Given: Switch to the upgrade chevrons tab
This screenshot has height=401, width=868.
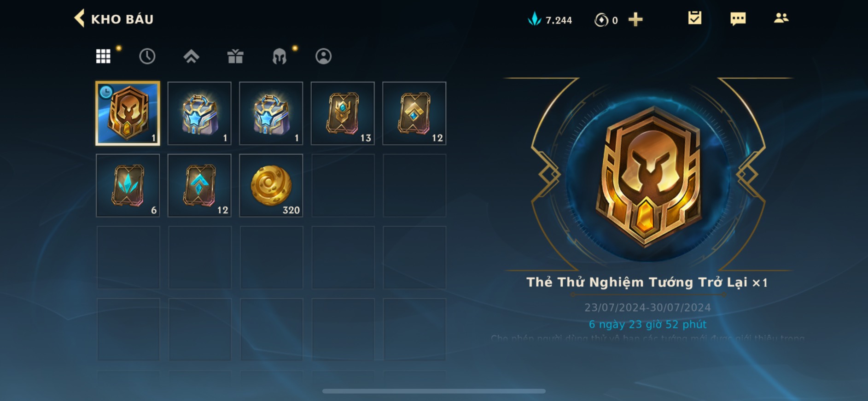Looking at the screenshot, I should click(191, 56).
